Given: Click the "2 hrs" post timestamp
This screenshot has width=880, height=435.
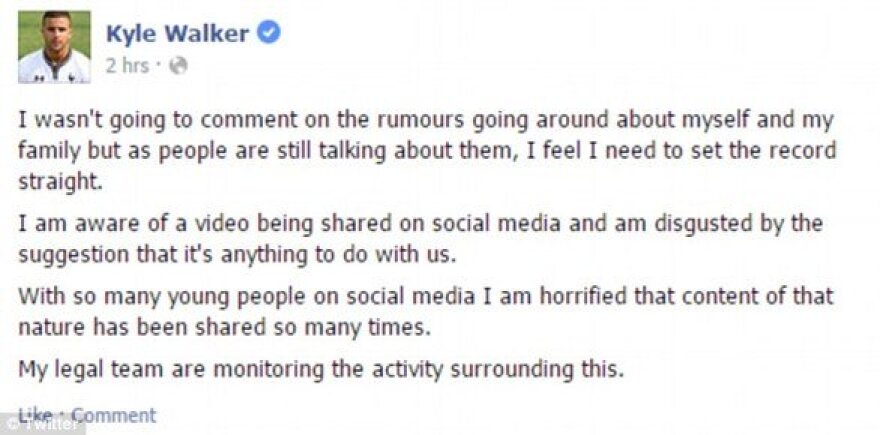Looking at the screenshot, I should click(127, 66).
